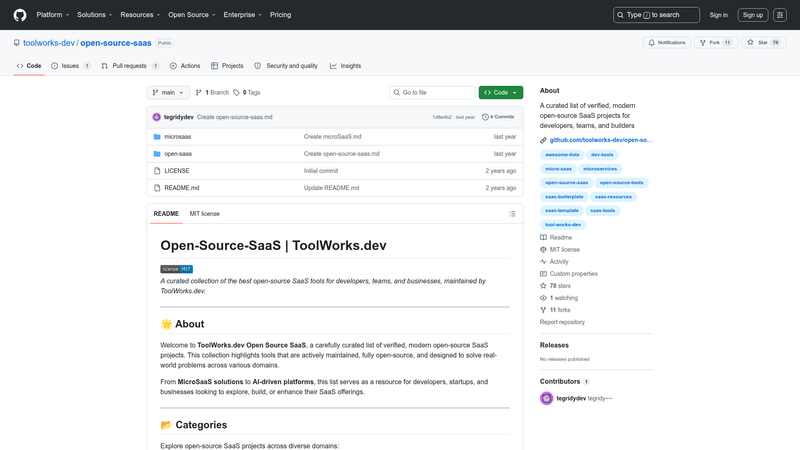
Task: Click the microservices topic tag
Action: (600, 169)
